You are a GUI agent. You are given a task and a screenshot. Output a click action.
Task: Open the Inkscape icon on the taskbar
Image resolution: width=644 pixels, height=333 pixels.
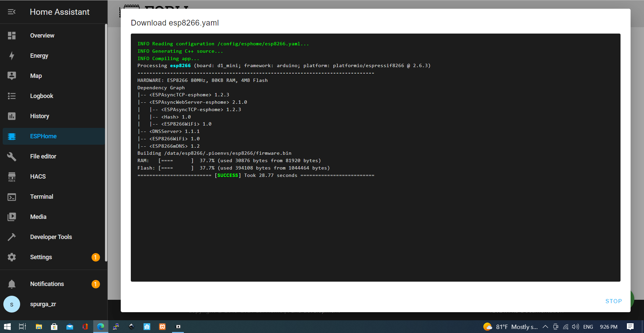pos(131,327)
